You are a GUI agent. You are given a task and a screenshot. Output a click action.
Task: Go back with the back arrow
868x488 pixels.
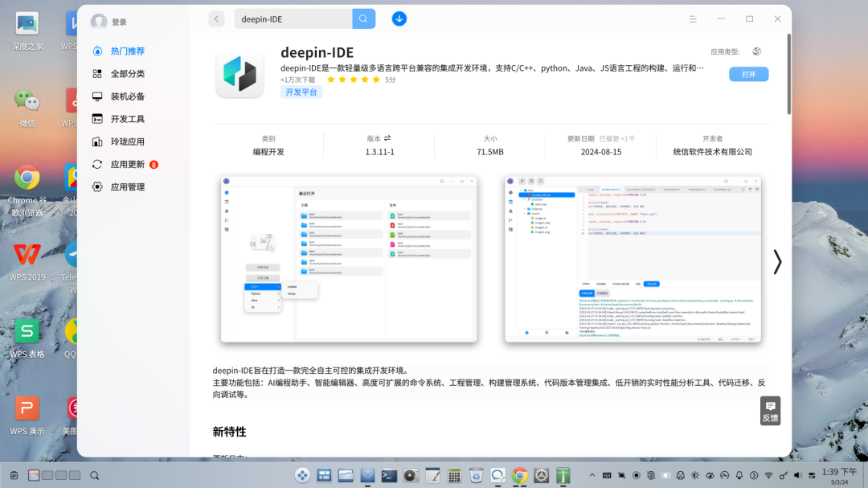point(216,18)
